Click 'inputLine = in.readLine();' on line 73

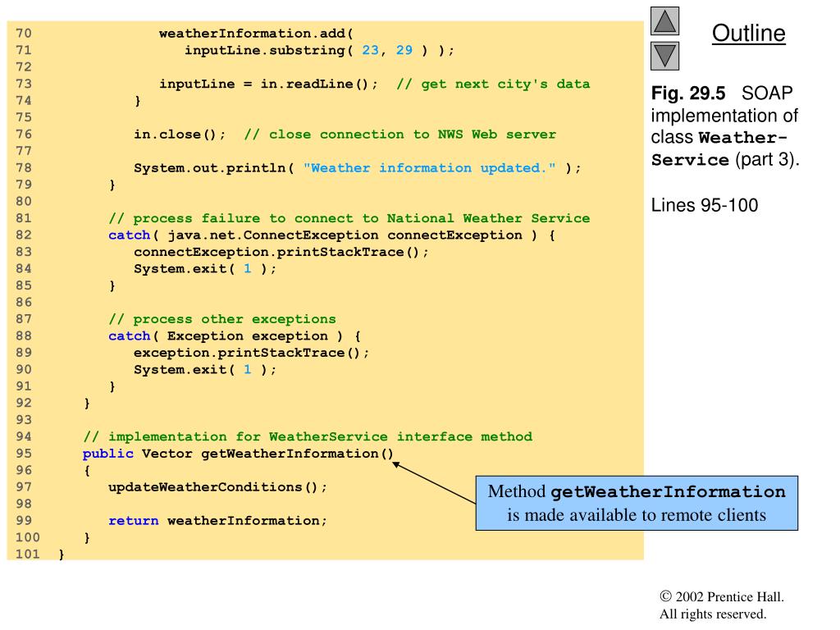(x=268, y=84)
